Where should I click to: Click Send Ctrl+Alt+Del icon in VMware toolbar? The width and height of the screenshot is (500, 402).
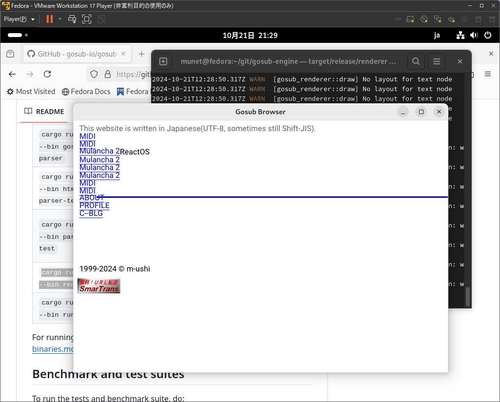72,19
